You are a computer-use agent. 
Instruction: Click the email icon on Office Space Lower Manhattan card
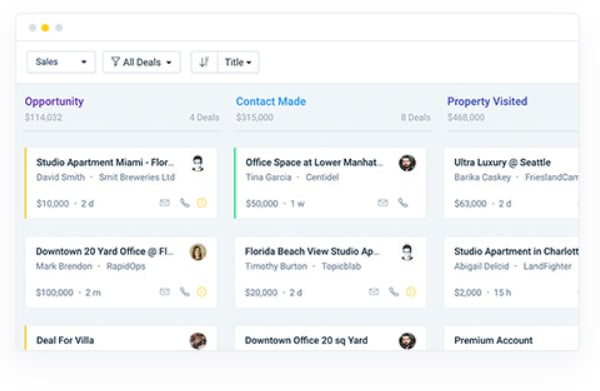tap(383, 203)
